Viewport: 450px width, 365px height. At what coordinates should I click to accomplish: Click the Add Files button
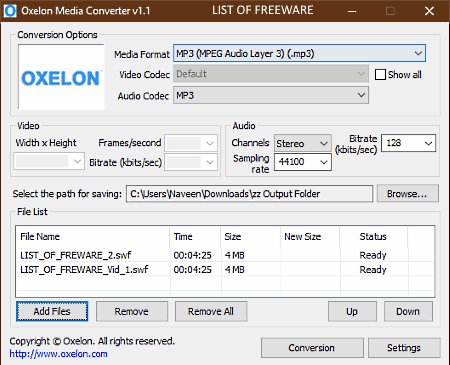point(52,311)
